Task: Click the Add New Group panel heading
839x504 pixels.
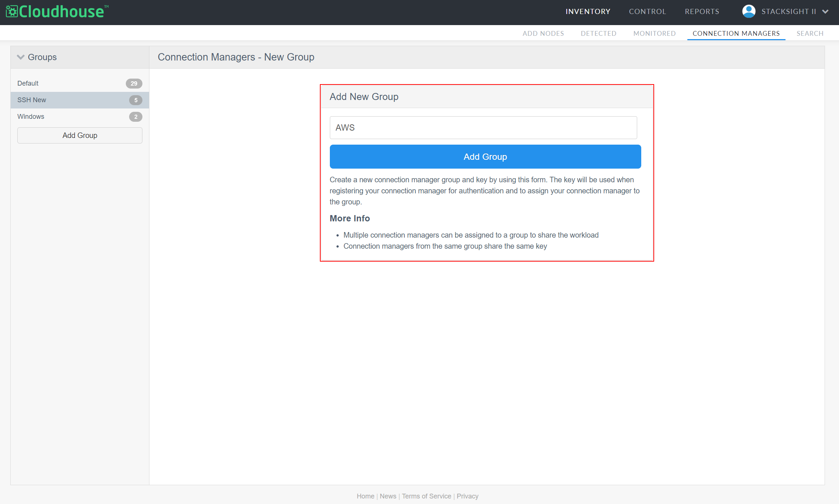Action: [x=364, y=97]
